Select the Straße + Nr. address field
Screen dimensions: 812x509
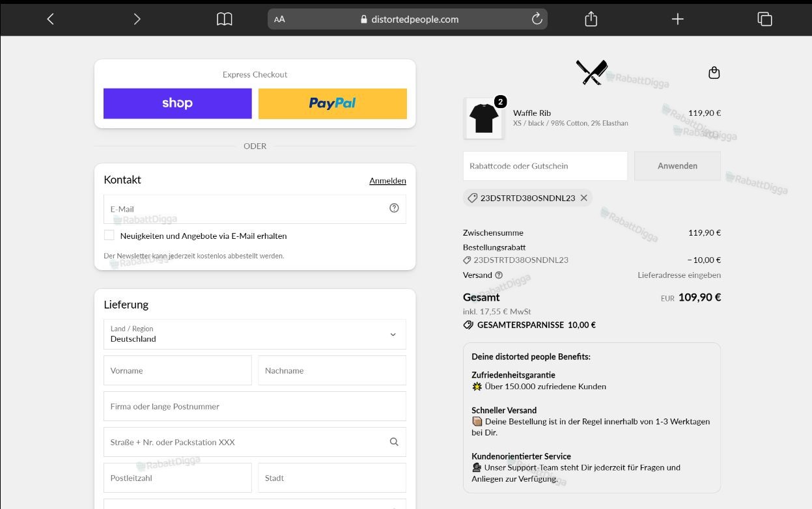255,442
